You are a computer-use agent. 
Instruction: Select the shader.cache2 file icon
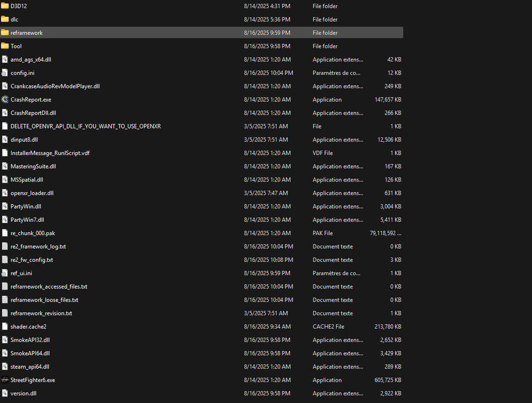[5, 326]
